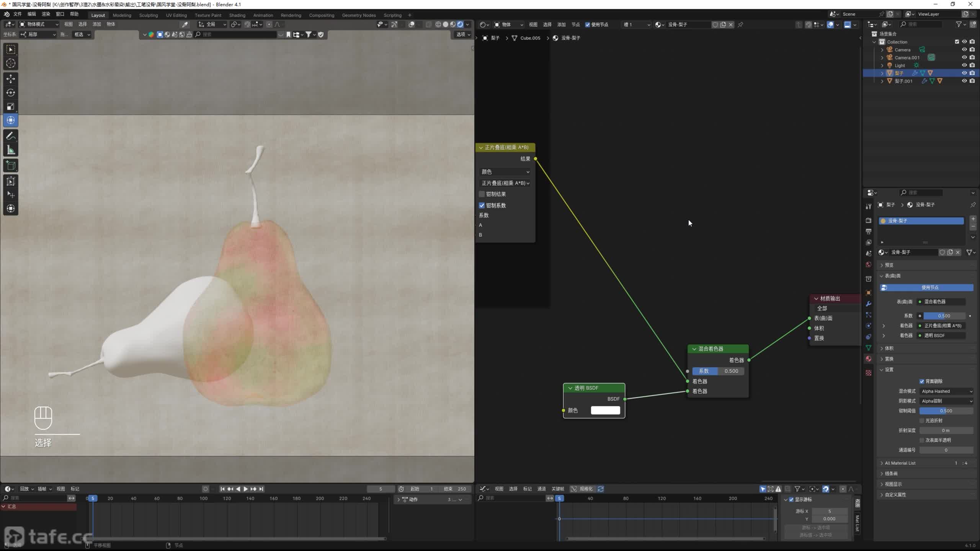
Task: Select the Rotate tool icon
Action: pyautogui.click(x=11, y=93)
